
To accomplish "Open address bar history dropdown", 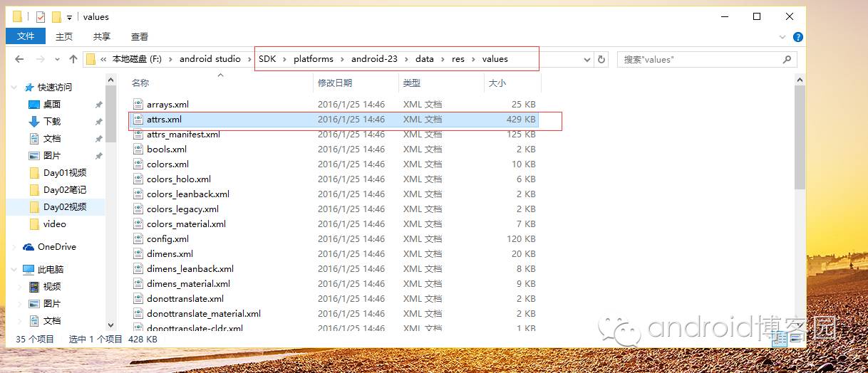I will pos(587,60).
